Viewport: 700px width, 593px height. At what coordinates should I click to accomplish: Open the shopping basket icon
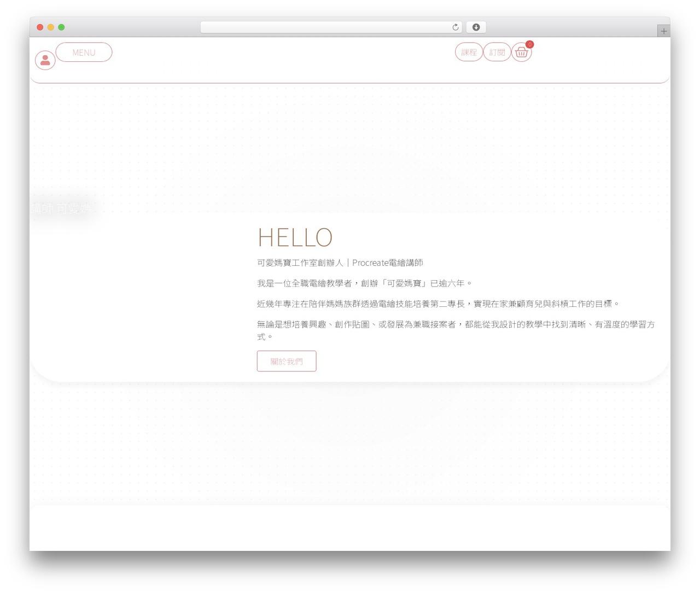coord(521,53)
